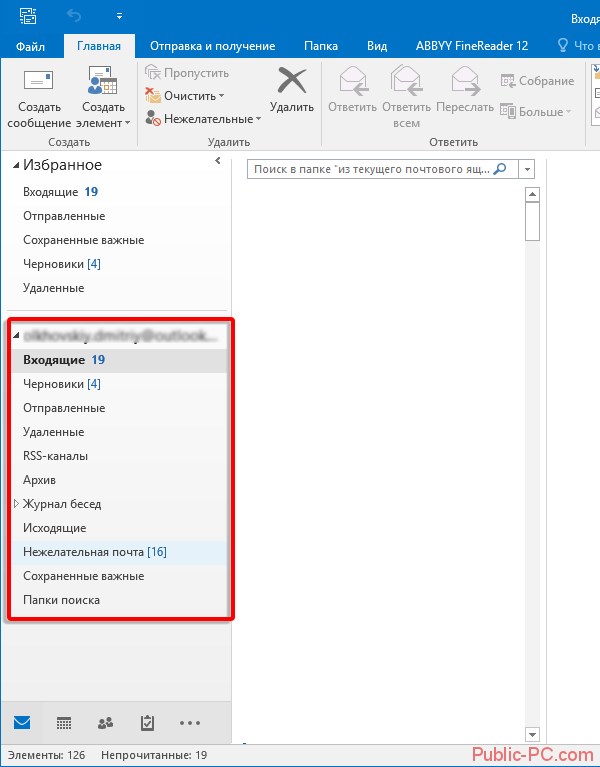Open the Junk (Нежелательные) dropdown

[x=203, y=119]
